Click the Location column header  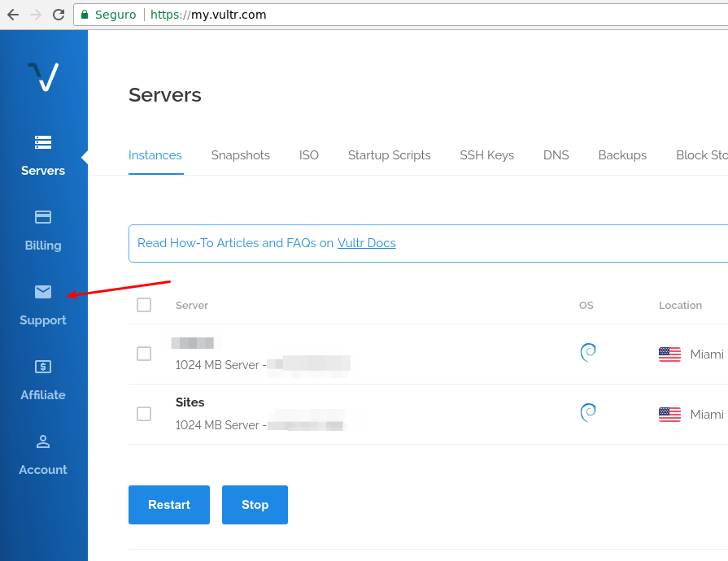tap(680, 306)
